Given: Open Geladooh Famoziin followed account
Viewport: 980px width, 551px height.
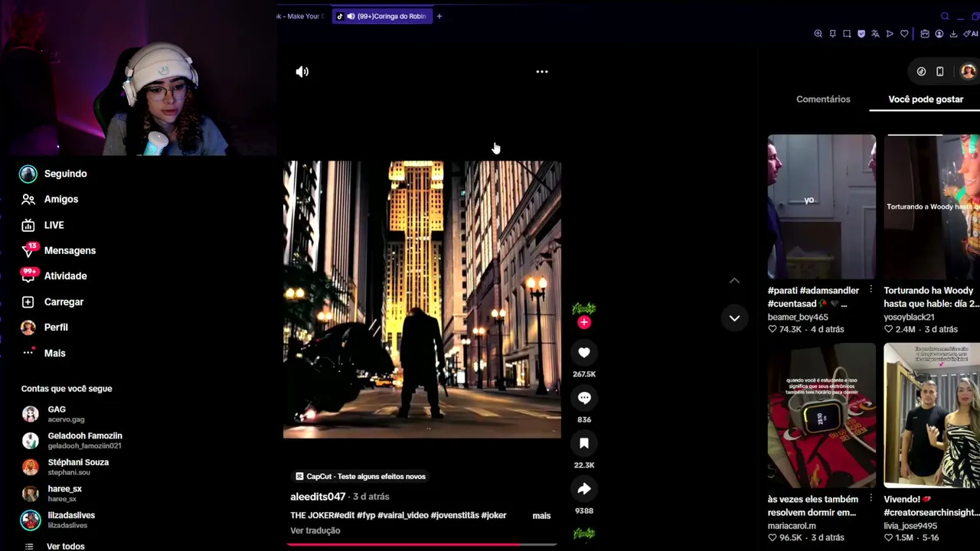Looking at the screenshot, I should pyautogui.click(x=72, y=440).
